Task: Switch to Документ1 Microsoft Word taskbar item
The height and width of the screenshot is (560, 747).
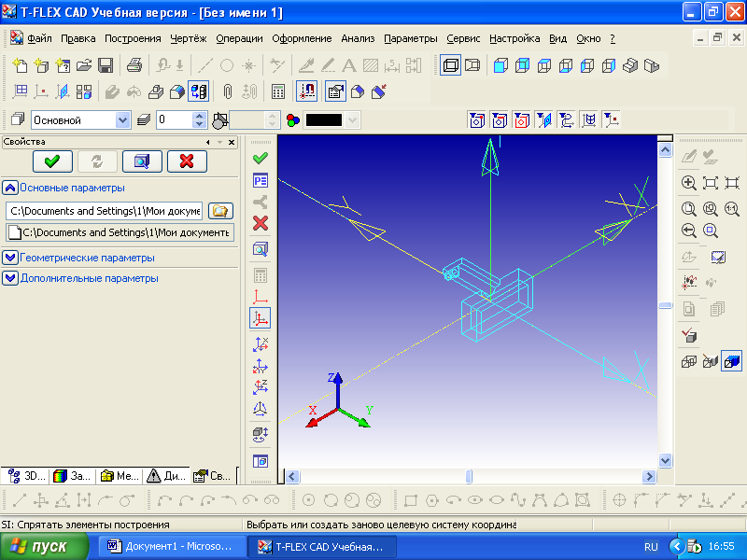Action: pyautogui.click(x=173, y=546)
